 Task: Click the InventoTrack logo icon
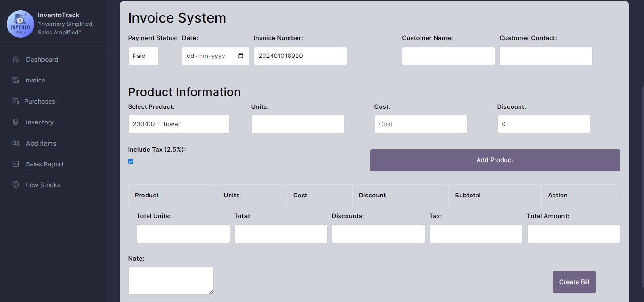[x=20, y=24]
